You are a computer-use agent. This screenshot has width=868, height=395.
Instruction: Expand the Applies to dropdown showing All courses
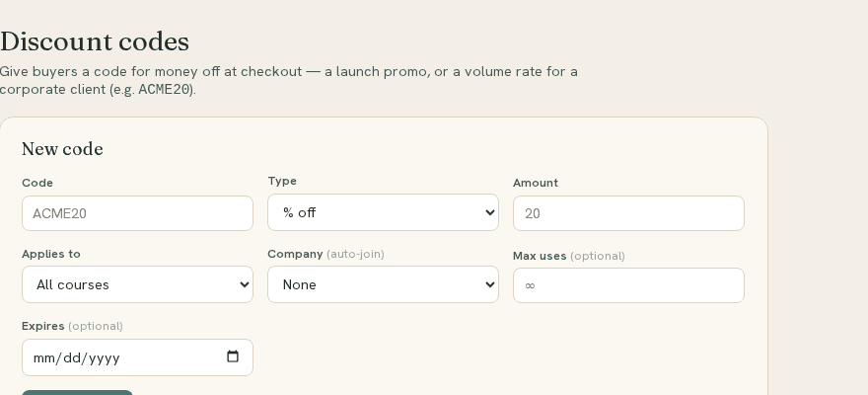137,284
